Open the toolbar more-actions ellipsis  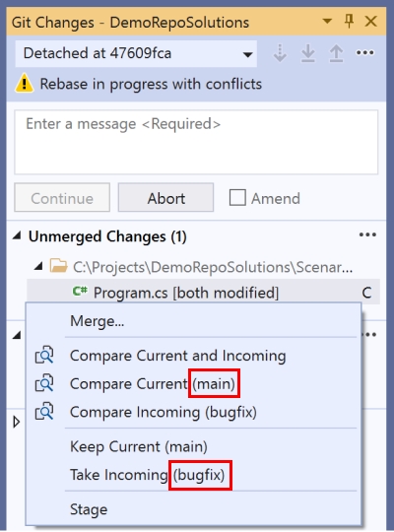(364, 53)
